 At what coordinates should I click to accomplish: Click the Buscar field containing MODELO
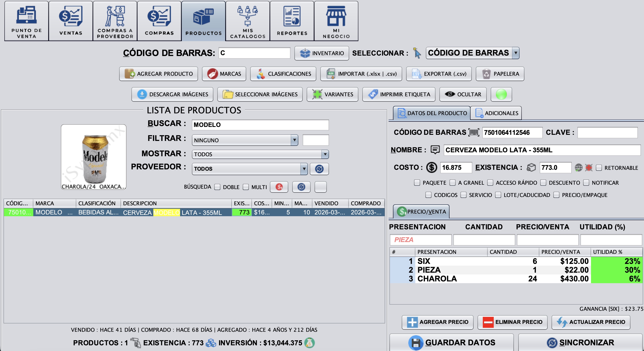[260, 125]
